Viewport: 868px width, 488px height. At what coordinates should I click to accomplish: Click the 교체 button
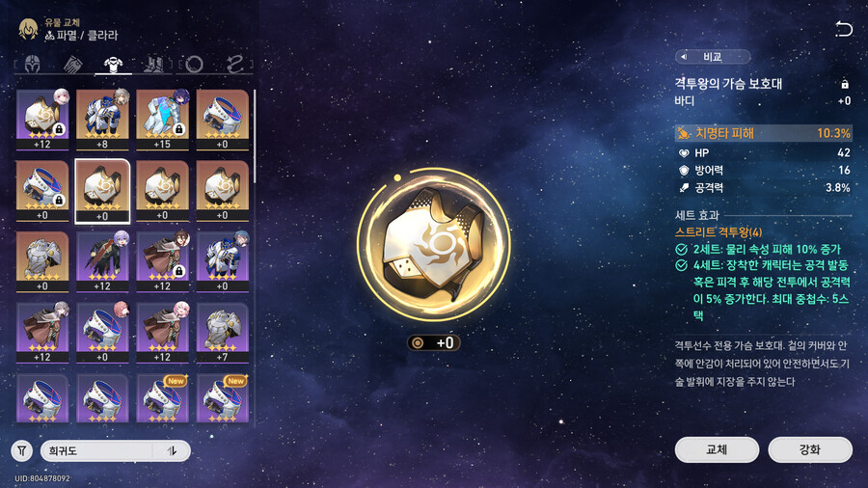(717, 449)
